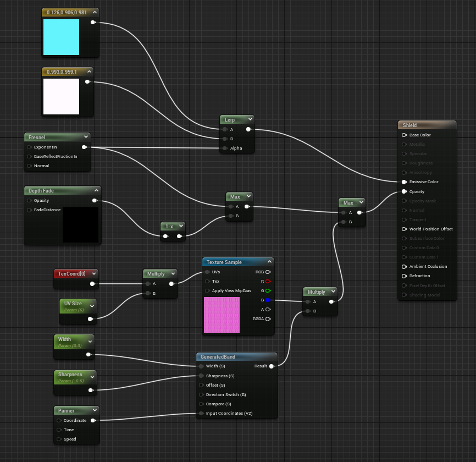Collapse the Lerp node with its chevron
The width and height of the screenshot is (476, 462).
[250, 119]
